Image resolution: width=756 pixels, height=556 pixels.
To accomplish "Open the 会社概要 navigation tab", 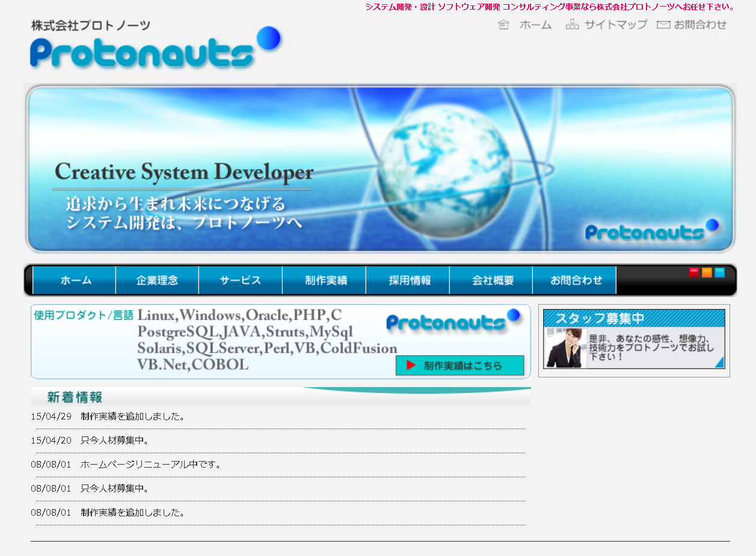I will coord(491,280).
